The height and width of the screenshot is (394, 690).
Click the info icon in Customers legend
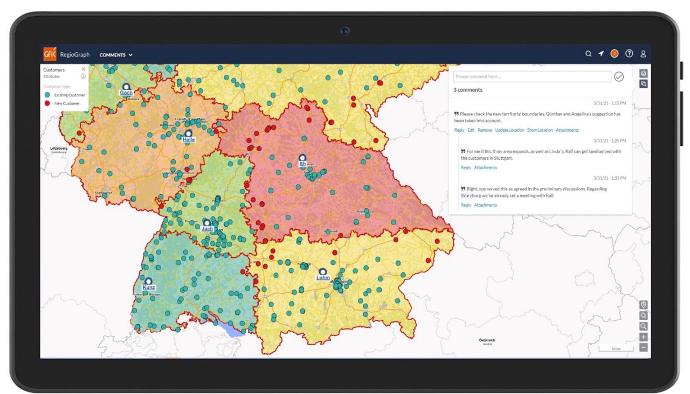(x=84, y=77)
